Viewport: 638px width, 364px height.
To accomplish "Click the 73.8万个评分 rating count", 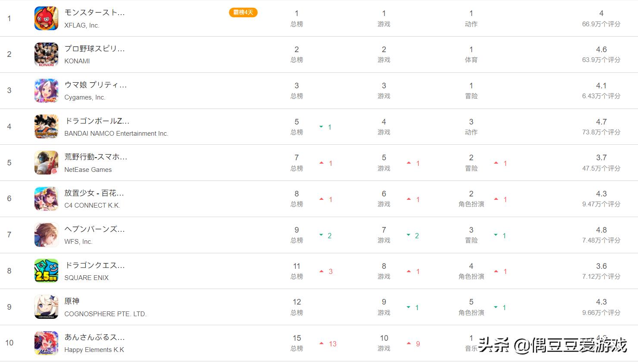I will 601,132.
